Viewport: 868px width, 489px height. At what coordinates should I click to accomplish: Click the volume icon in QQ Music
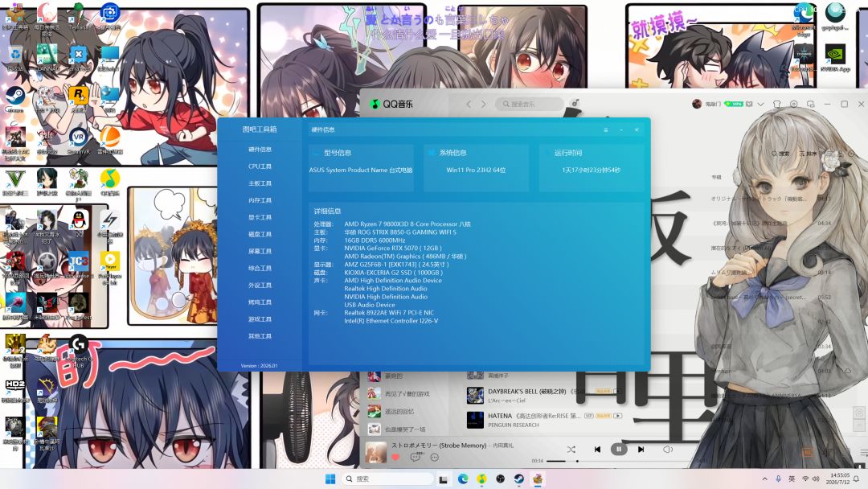pyautogui.click(x=668, y=450)
